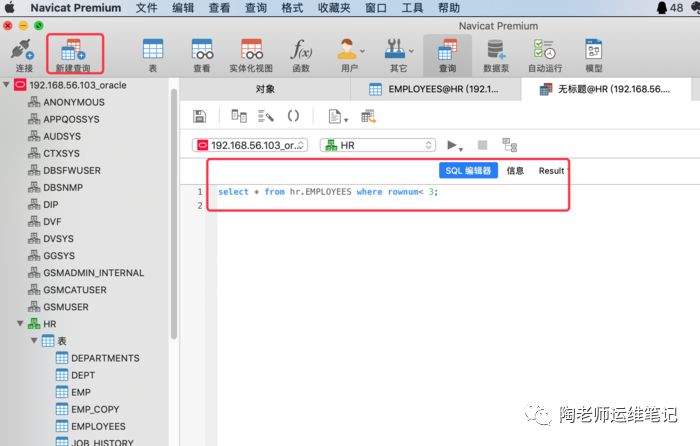Select the AUDSYS schema
Image resolution: width=700 pixels, height=446 pixels.
point(62,136)
